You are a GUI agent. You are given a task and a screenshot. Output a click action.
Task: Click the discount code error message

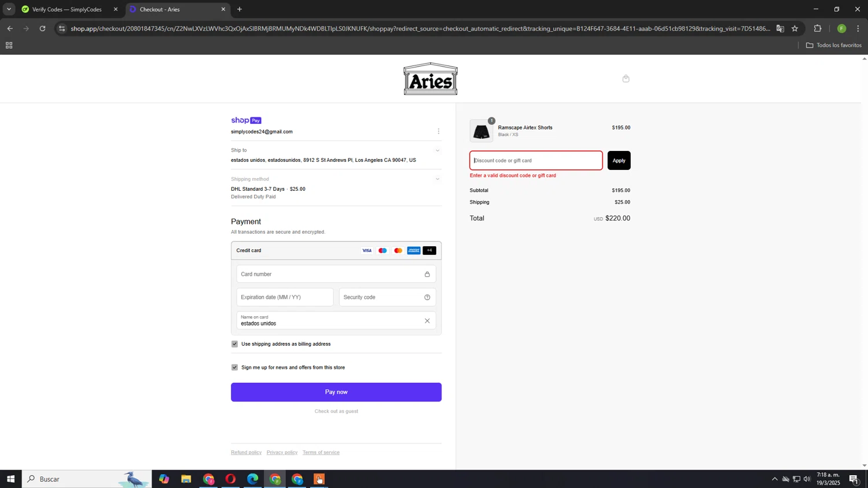coord(513,176)
